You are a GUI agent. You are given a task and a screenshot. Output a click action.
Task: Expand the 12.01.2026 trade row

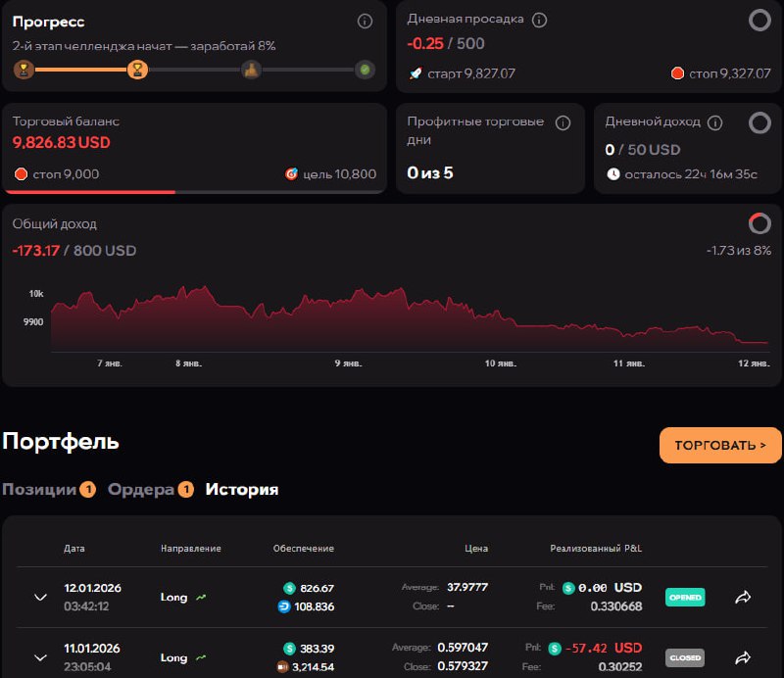click(40, 597)
